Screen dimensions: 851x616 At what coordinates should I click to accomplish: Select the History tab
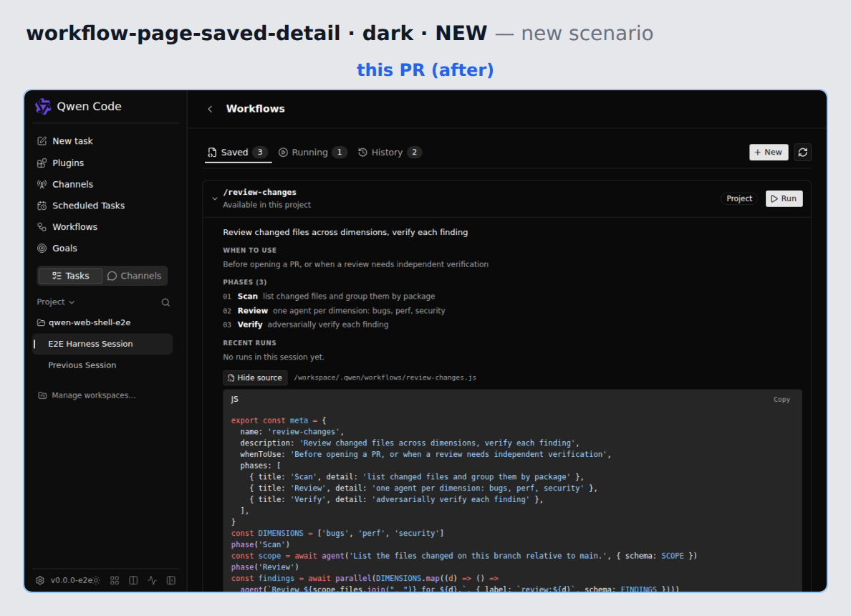(x=389, y=153)
